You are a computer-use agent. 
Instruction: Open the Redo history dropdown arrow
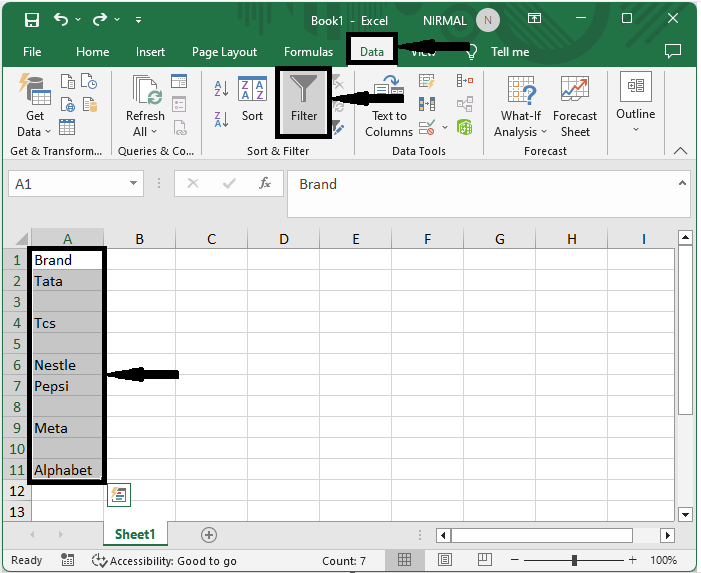(117, 20)
